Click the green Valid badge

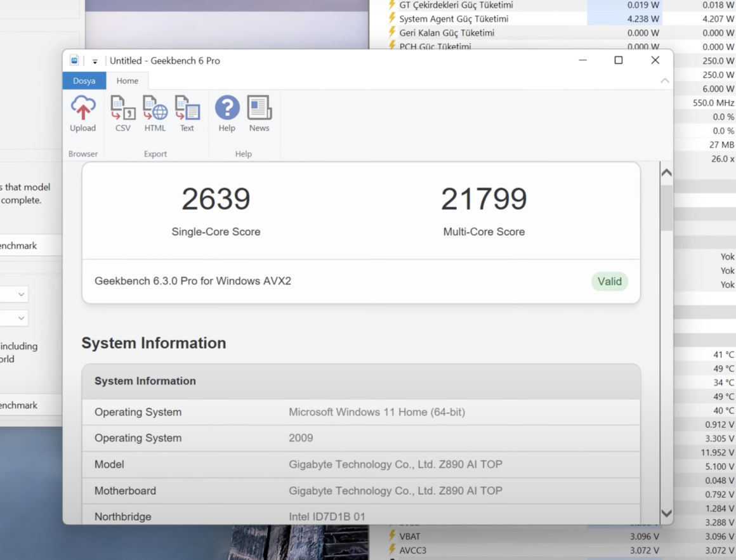click(610, 282)
